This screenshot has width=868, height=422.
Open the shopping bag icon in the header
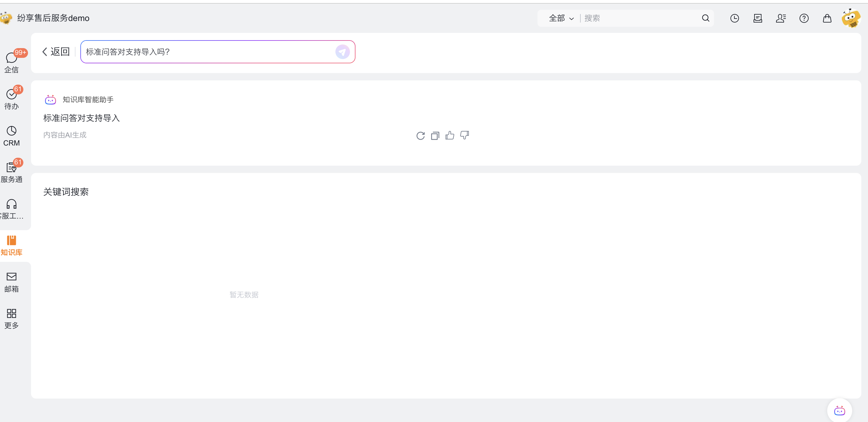click(x=827, y=18)
